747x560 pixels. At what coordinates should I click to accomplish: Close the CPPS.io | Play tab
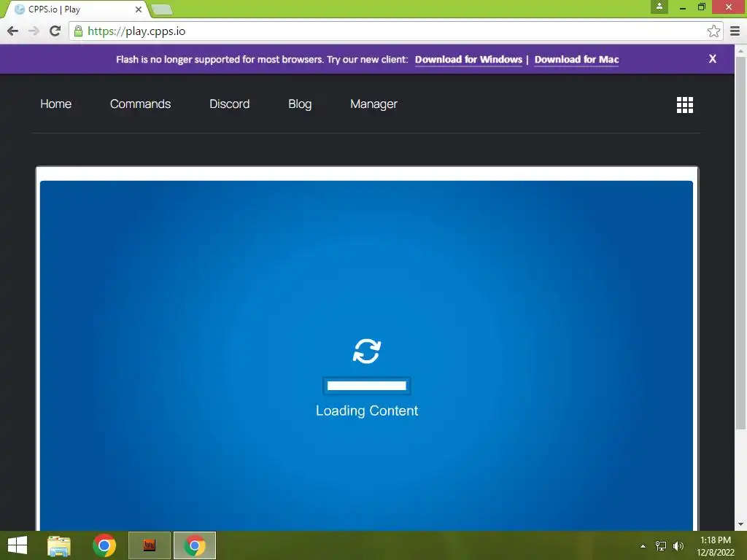pyautogui.click(x=138, y=9)
